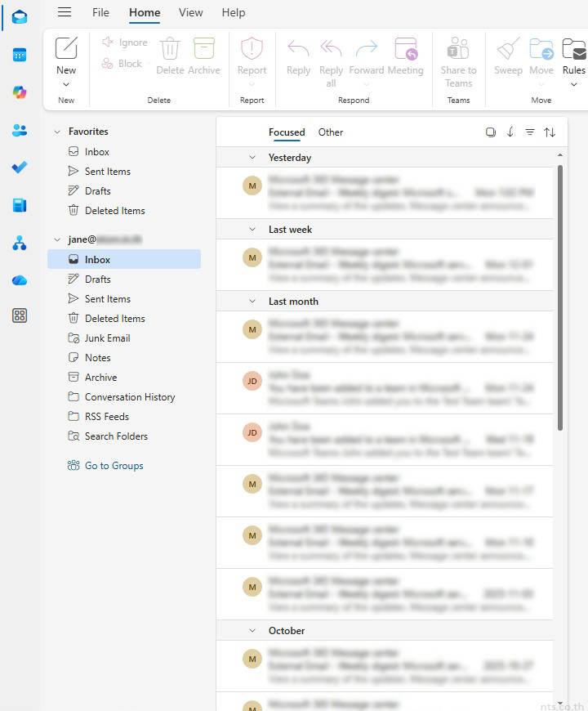The image size is (588, 711).
Task: Collapse the Yesterday message group
Action: click(x=252, y=158)
